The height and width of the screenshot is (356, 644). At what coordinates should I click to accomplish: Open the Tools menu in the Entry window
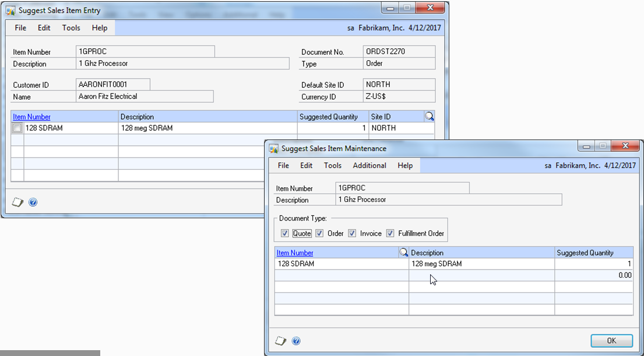coord(71,28)
